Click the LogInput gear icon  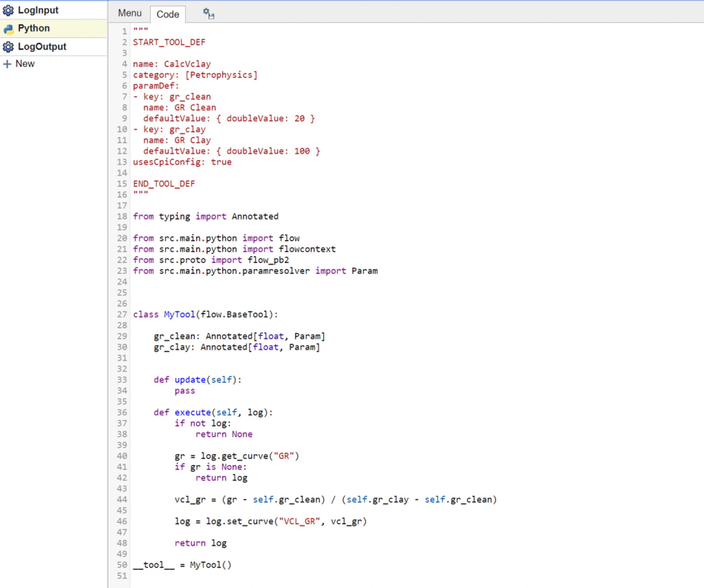click(8, 10)
